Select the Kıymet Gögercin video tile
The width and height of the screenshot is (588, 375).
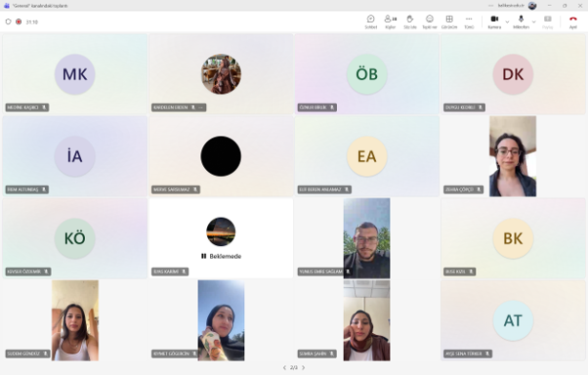tap(222, 320)
